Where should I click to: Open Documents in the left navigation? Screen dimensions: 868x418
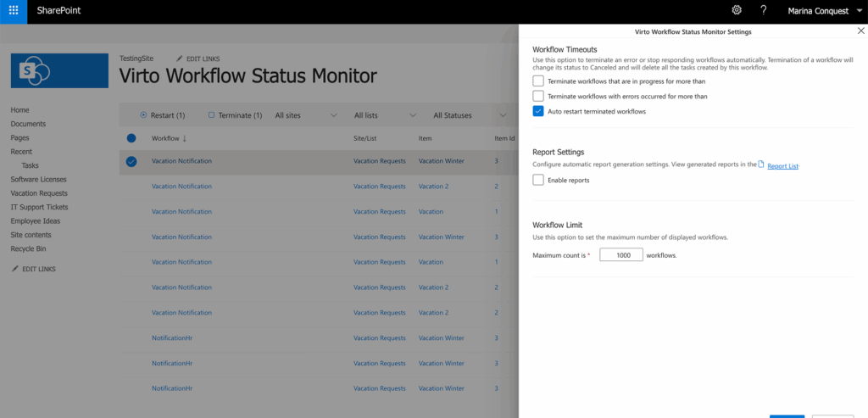[28, 124]
